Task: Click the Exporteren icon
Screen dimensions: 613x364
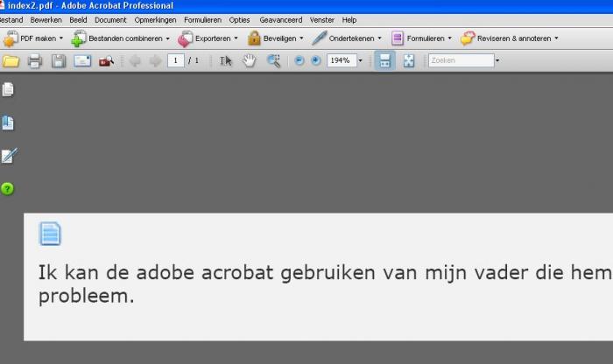Action: (x=186, y=38)
